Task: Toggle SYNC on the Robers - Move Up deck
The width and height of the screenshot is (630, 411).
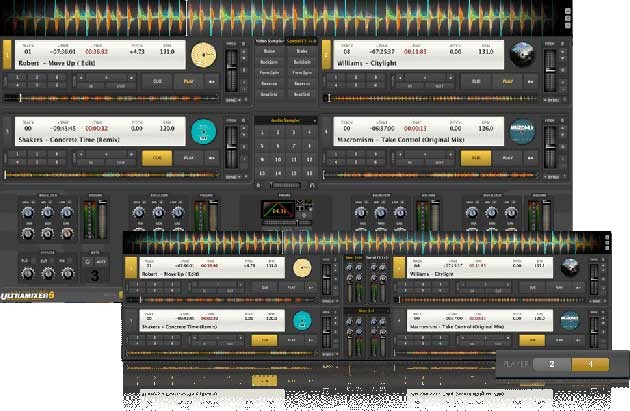Action: pyautogui.click(x=232, y=100)
